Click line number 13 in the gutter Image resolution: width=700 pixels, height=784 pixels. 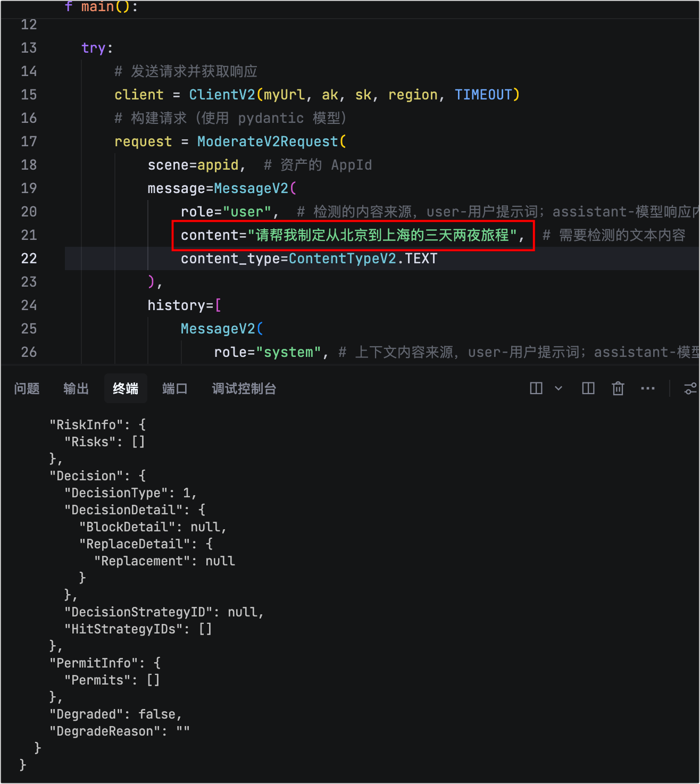pyautogui.click(x=29, y=48)
